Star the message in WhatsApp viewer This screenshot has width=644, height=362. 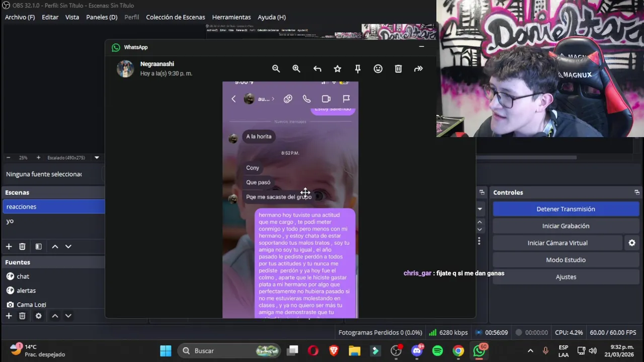point(337,69)
